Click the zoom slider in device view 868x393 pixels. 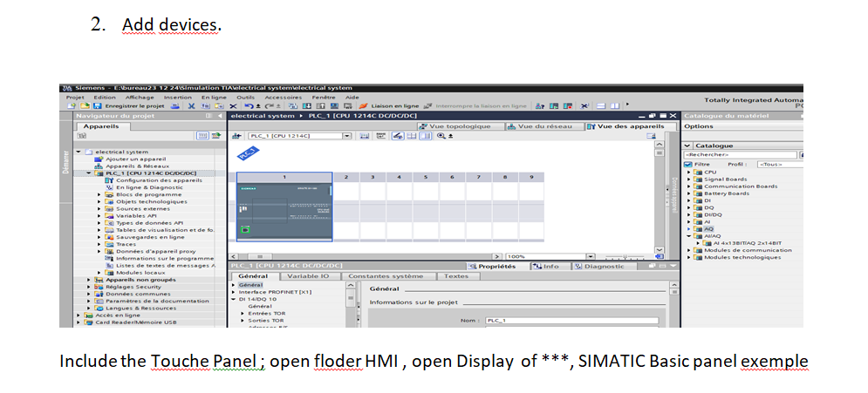click(625, 256)
